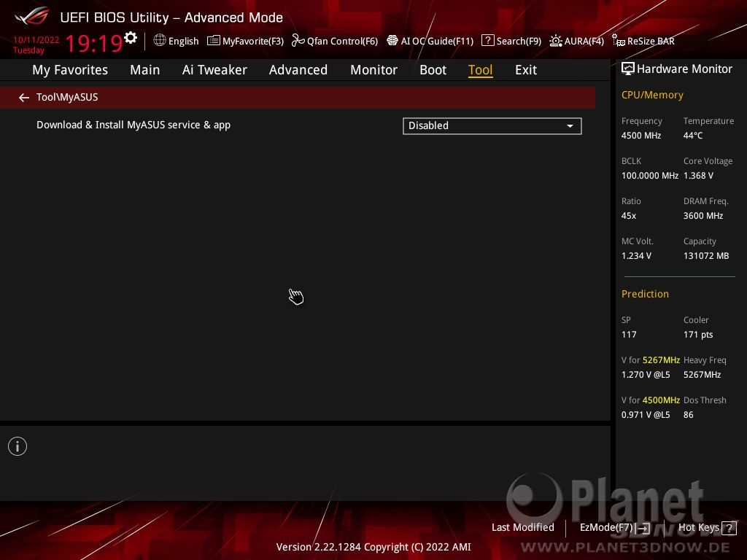The height and width of the screenshot is (560, 747).
Task: Click the 4500 MHz frequency value
Action: click(x=641, y=135)
